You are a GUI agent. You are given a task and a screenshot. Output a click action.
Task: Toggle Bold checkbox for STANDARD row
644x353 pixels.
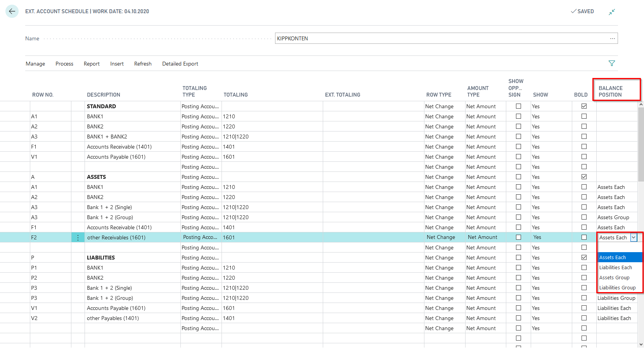tap(584, 106)
